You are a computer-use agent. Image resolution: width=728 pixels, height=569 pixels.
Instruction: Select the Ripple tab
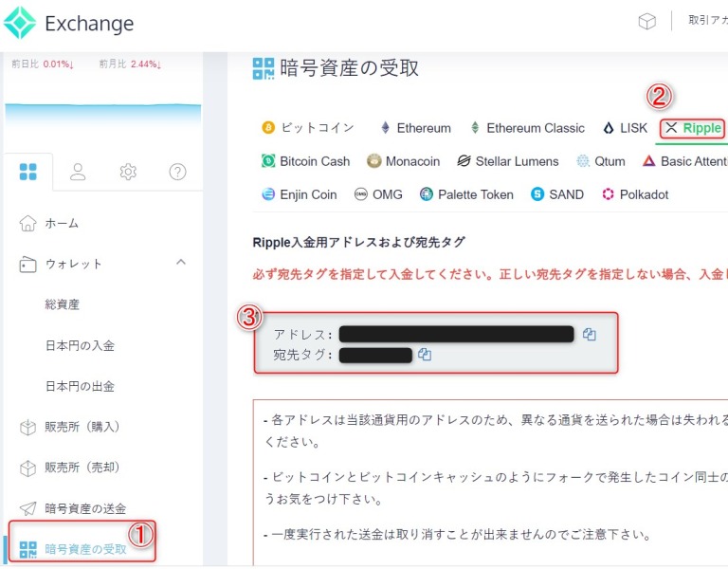(692, 128)
